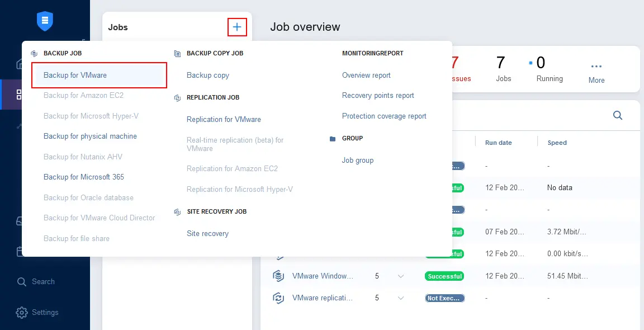
Task: Click the replication icon of VMware replicati row
Action: [x=278, y=298]
